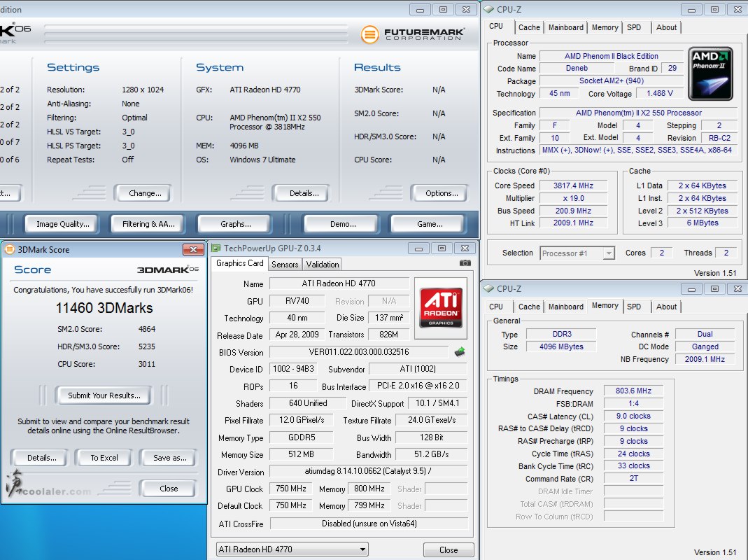The image size is (748, 560).
Task: Click the Memory Type GDDR5 field
Action: 302,437
